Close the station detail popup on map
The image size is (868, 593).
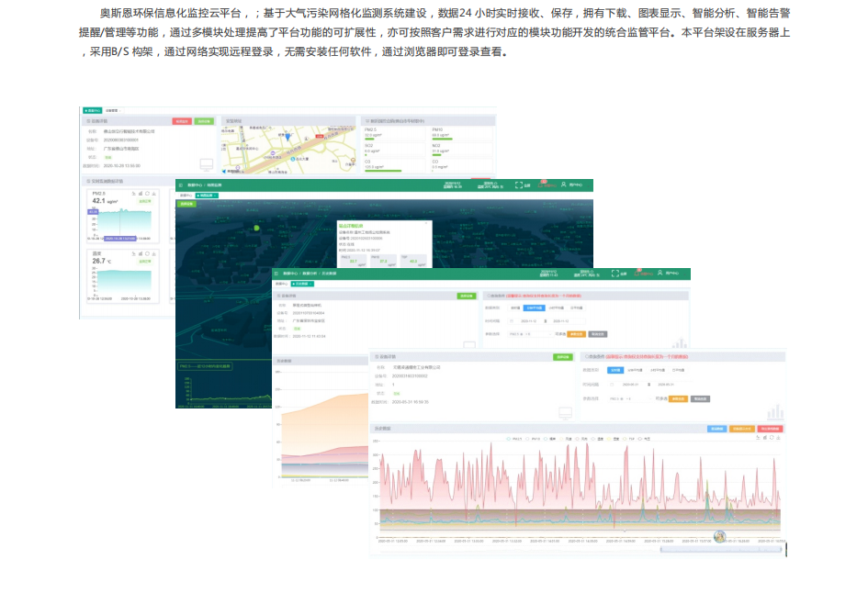[x=427, y=223]
